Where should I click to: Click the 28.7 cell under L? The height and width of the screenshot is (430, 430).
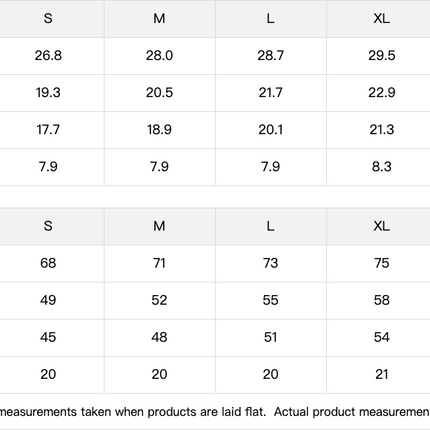coord(270,55)
